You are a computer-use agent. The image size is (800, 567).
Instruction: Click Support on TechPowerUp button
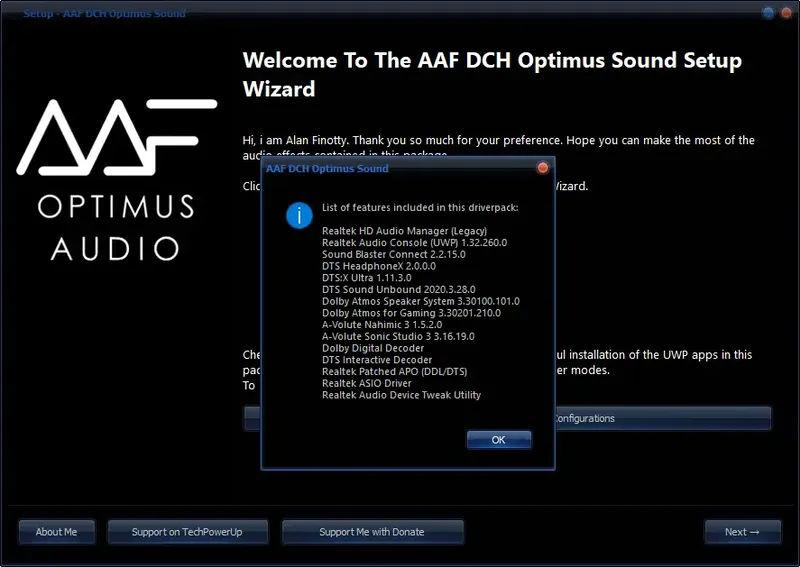pyautogui.click(x=187, y=532)
